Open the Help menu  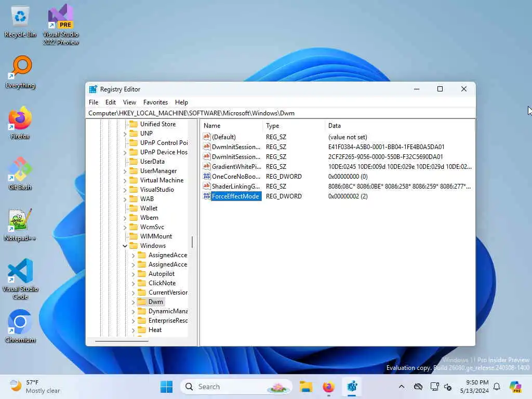coord(181,102)
